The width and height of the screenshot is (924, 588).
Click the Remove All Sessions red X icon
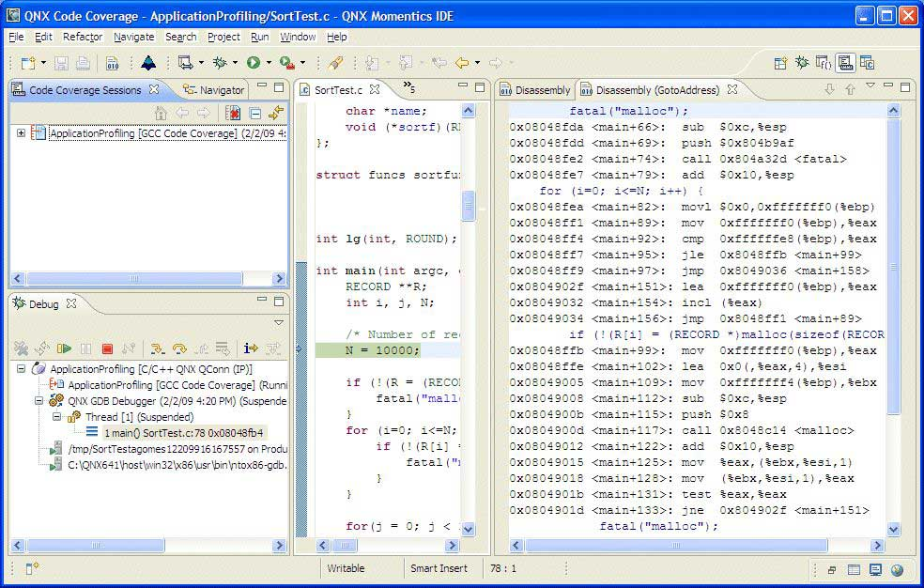[x=233, y=113]
